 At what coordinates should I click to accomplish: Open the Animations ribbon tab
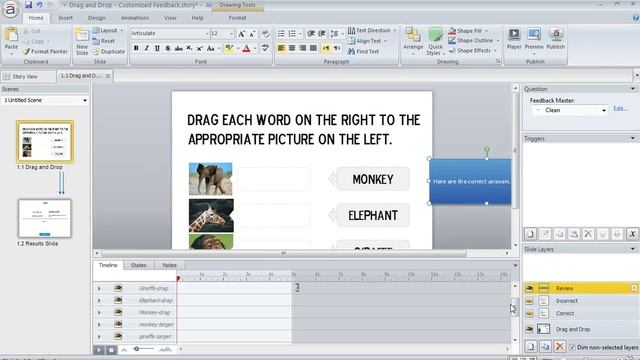135,18
